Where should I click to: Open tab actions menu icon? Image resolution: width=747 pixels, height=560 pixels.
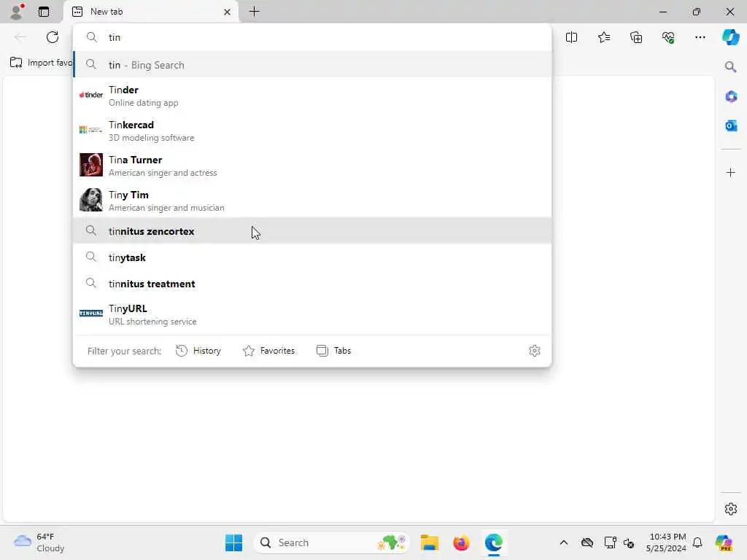pos(44,12)
